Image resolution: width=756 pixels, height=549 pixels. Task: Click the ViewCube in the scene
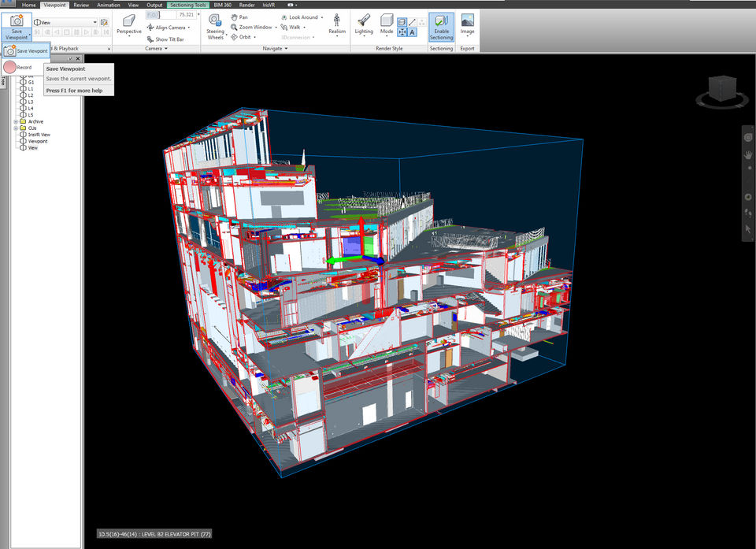(722, 89)
